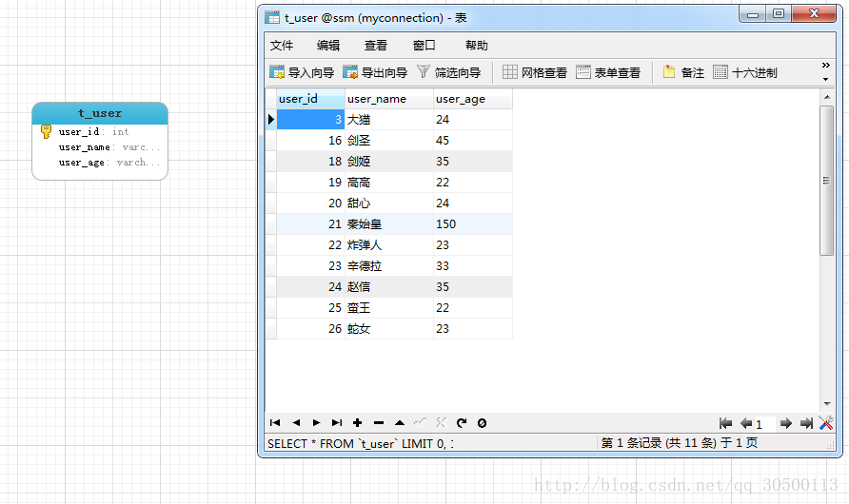This screenshot has height=504, width=849.
Task: Open the 窗口 menu
Action: coord(424,46)
